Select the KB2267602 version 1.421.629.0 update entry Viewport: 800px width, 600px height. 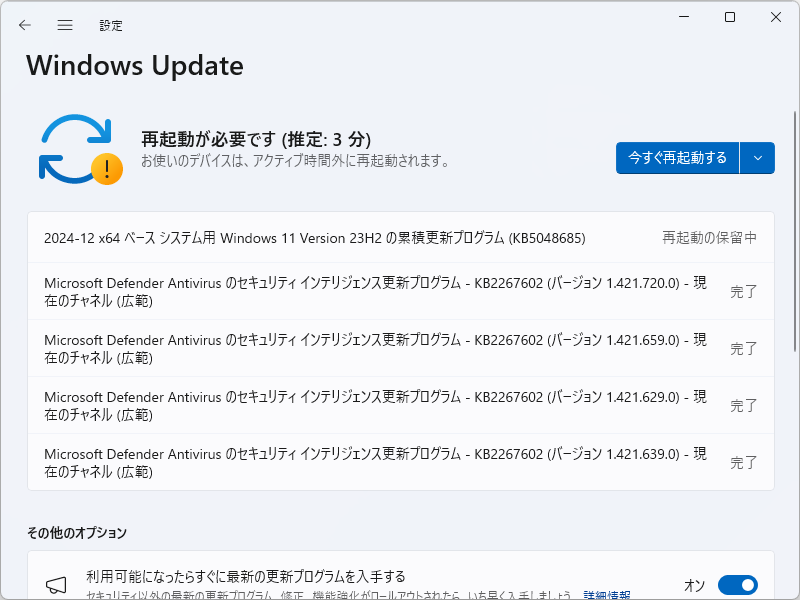(370, 405)
